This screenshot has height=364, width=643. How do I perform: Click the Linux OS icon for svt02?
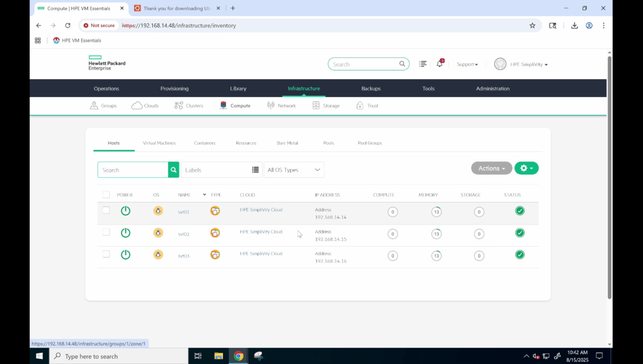(158, 233)
